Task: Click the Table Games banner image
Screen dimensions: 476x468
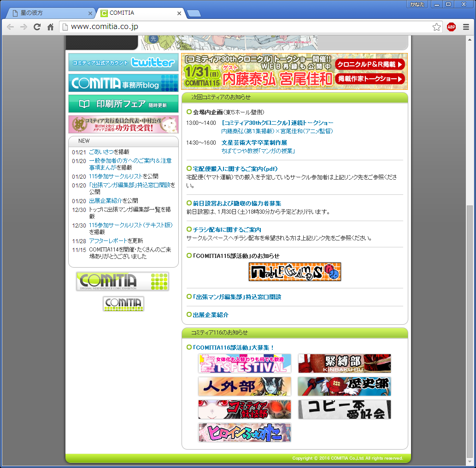Action: coord(295,272)
